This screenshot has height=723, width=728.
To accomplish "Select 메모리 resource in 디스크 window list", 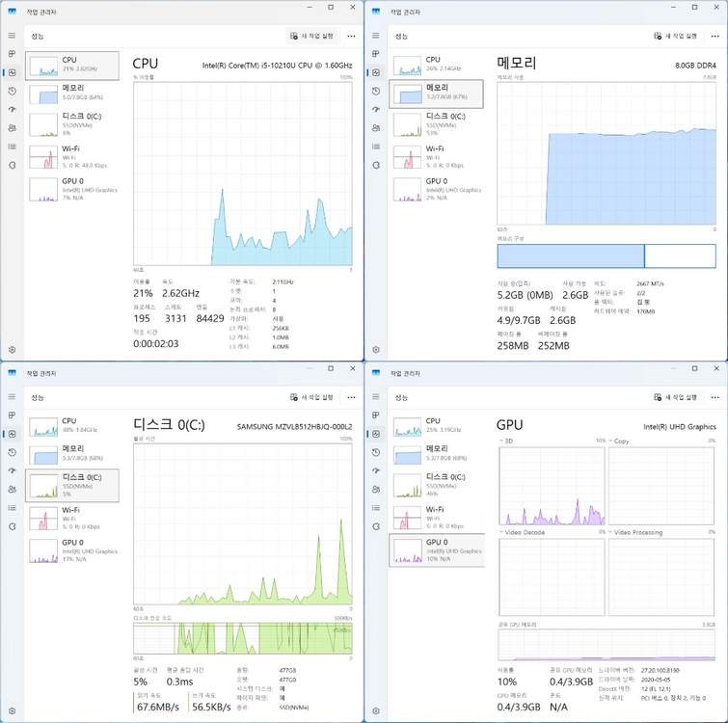I will pos(72,455).
